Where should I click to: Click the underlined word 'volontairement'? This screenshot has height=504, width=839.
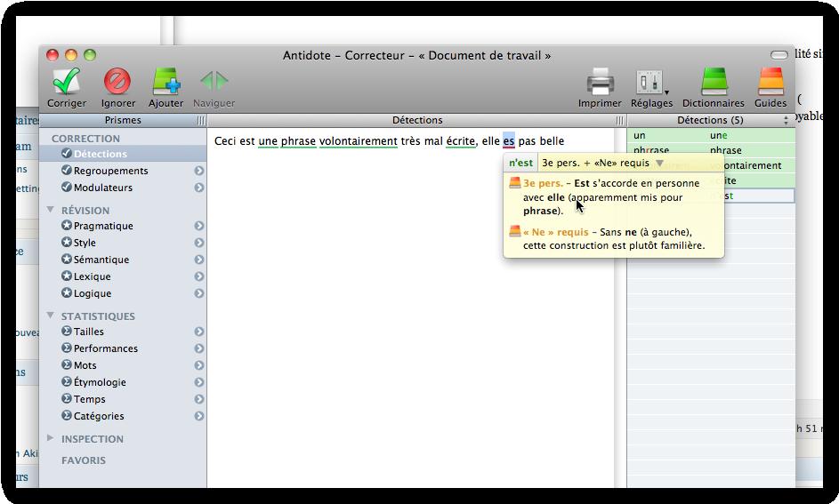pos(359,141)
